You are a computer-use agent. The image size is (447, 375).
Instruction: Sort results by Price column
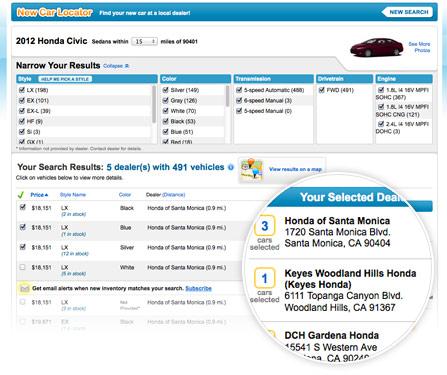[39, 195]
